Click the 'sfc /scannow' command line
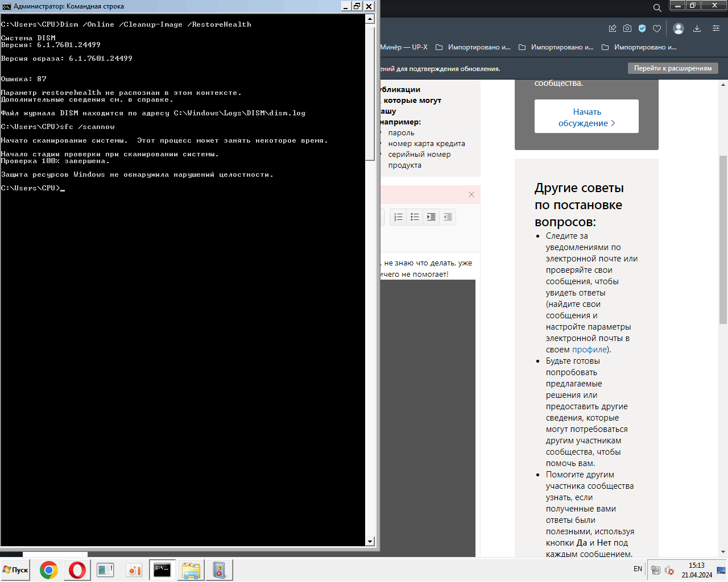This screenshot has height=582, width=728. point(58,127)
